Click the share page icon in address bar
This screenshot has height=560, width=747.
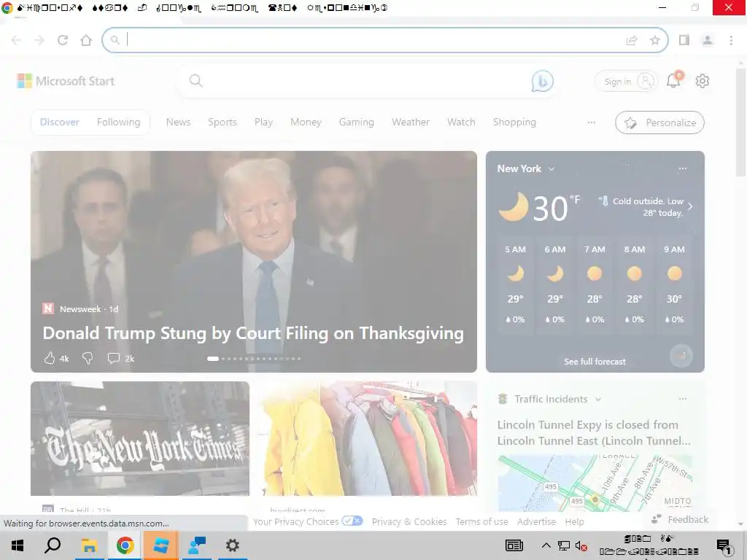(x=632, y=41)
